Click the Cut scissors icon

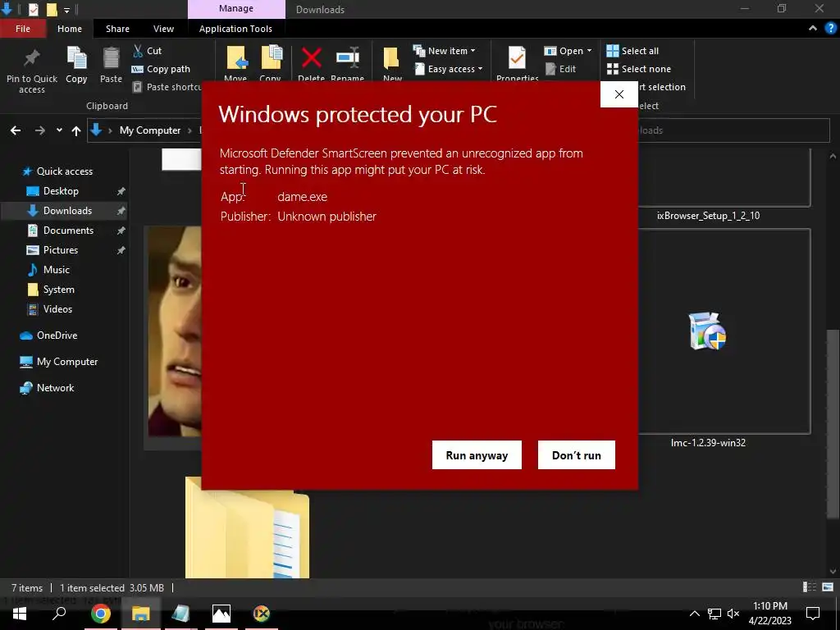point(138,51)
